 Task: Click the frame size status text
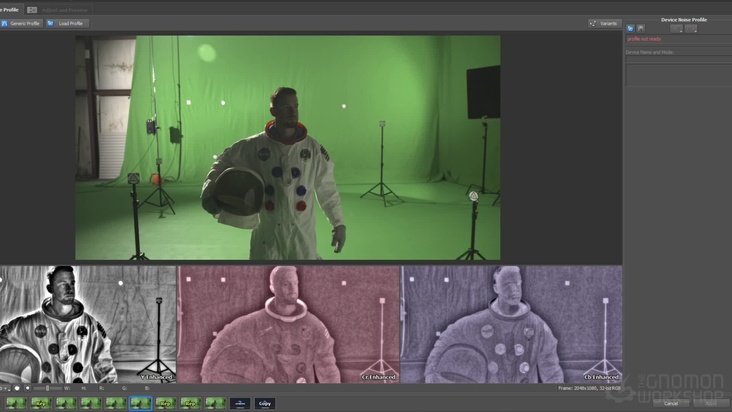589,388
